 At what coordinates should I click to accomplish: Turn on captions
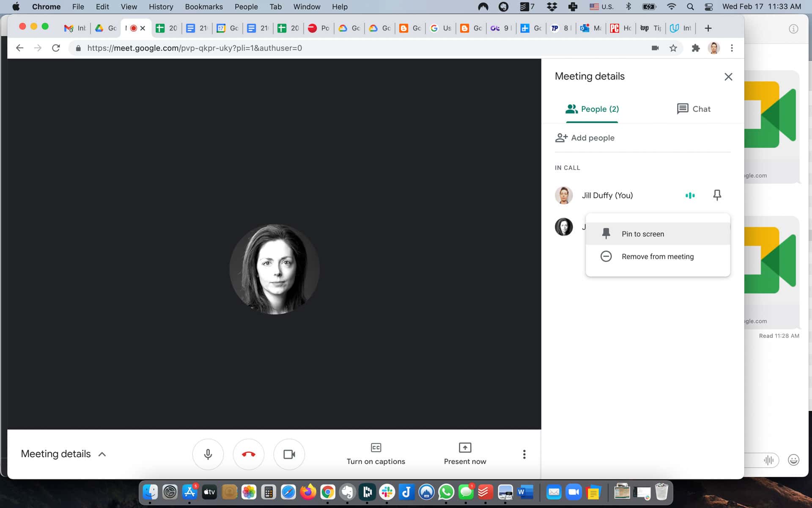tap(376, 454)
